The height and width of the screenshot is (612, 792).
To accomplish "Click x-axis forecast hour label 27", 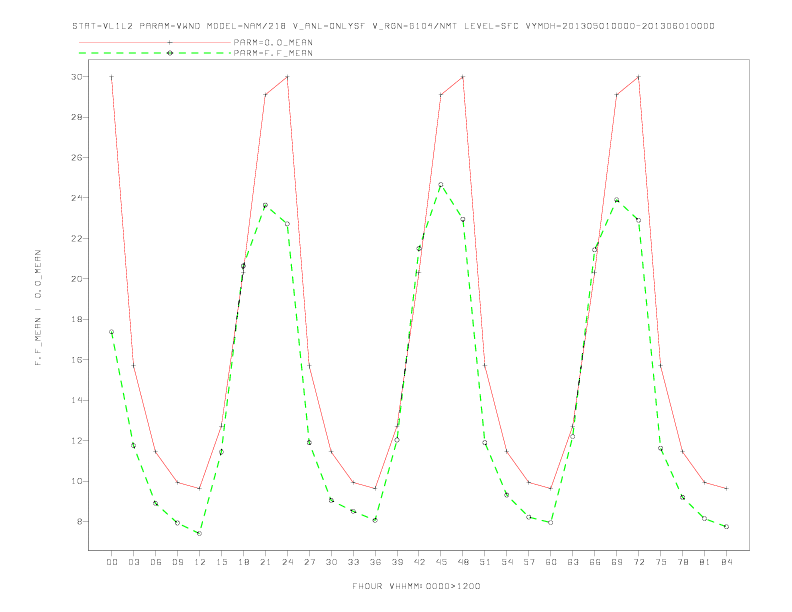I will tap(309, 562).
